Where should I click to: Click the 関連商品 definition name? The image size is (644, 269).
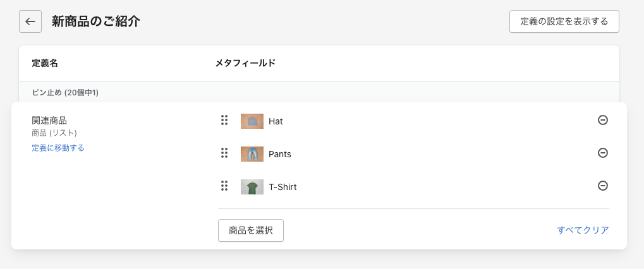click(49, 120)
